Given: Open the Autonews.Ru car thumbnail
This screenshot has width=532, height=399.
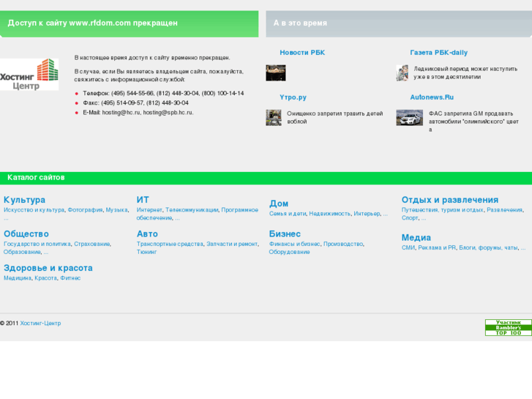Looking at the screenshot, I should point(410,117).
